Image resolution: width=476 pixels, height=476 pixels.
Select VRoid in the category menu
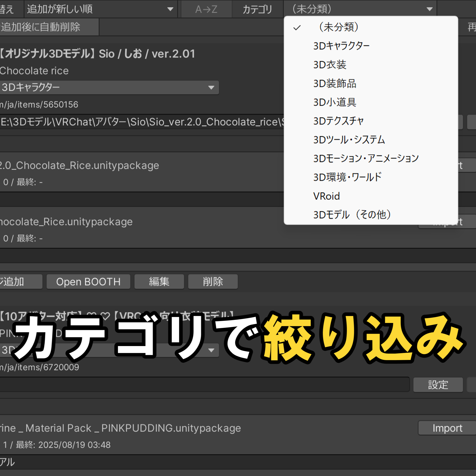click(326, 196)
